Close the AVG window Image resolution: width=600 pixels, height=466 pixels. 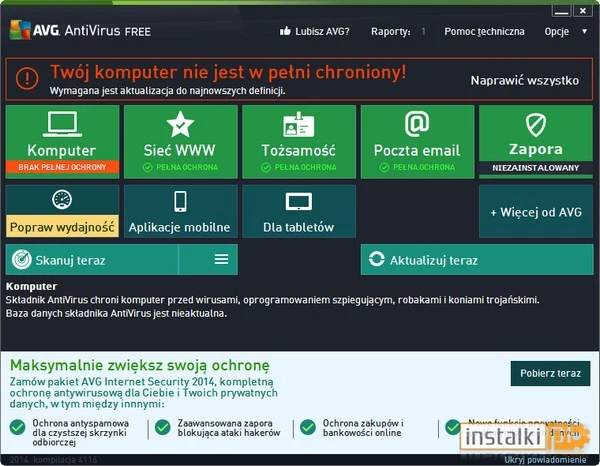[583, 11]
